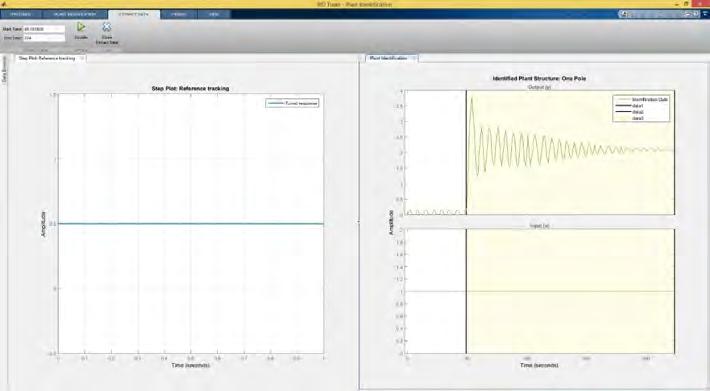Click the green Apply arrow icon

point(81,27)
